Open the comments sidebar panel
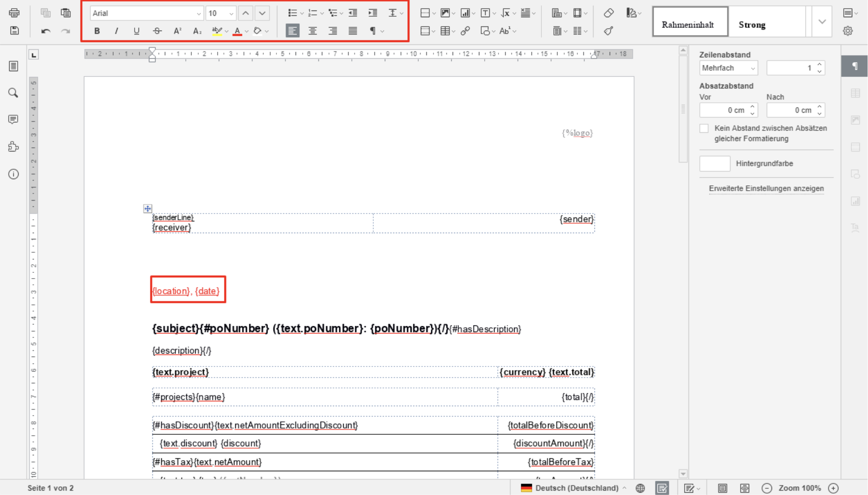This screenshot has height=495, width=868. tap(13, 119)
